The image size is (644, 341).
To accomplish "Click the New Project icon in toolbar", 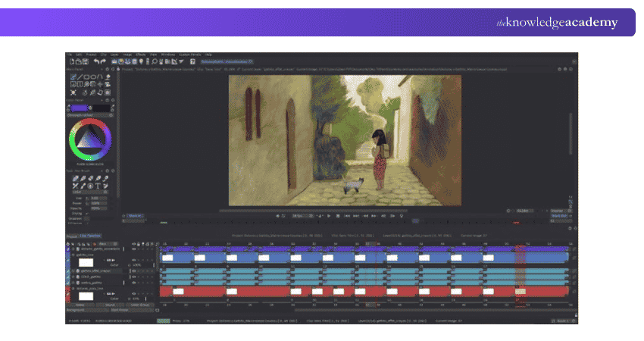I will tap(72, 61).
